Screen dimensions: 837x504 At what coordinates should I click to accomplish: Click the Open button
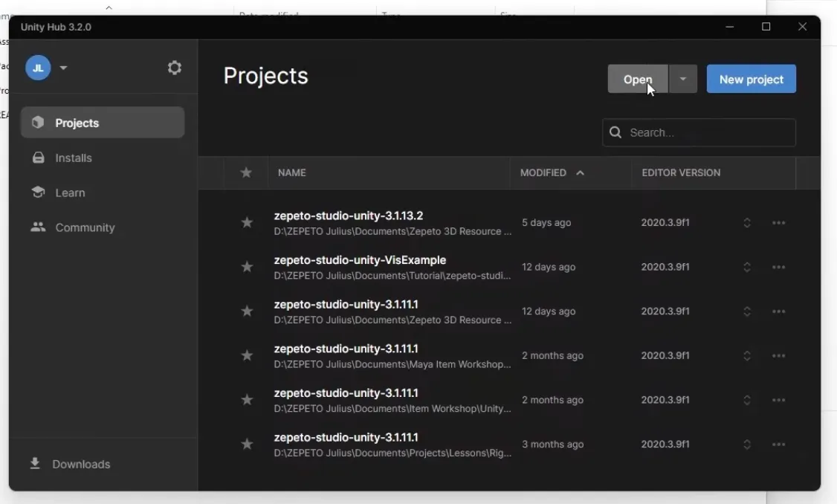point(638,79)
